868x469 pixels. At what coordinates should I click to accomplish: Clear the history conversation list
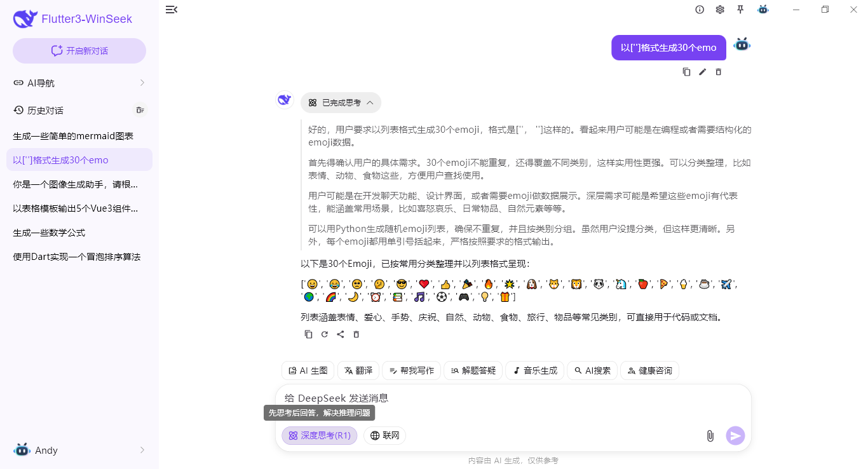[x=140, y=109]
